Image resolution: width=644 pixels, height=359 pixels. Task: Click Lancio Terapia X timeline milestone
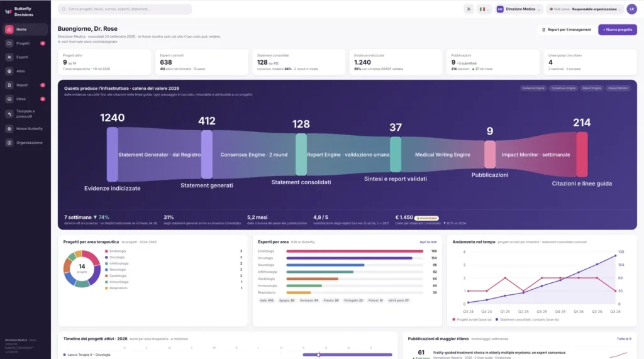point(318,355)
